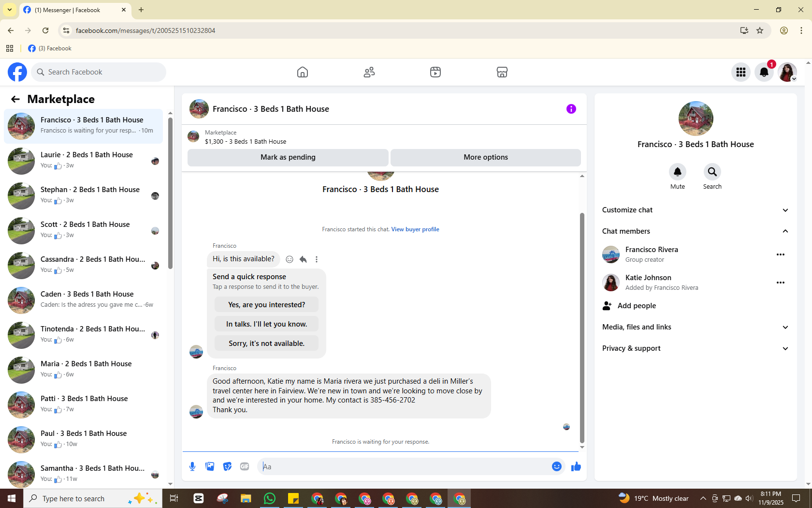Choose a sticker
812x508 pixels.
pos(227,466)
